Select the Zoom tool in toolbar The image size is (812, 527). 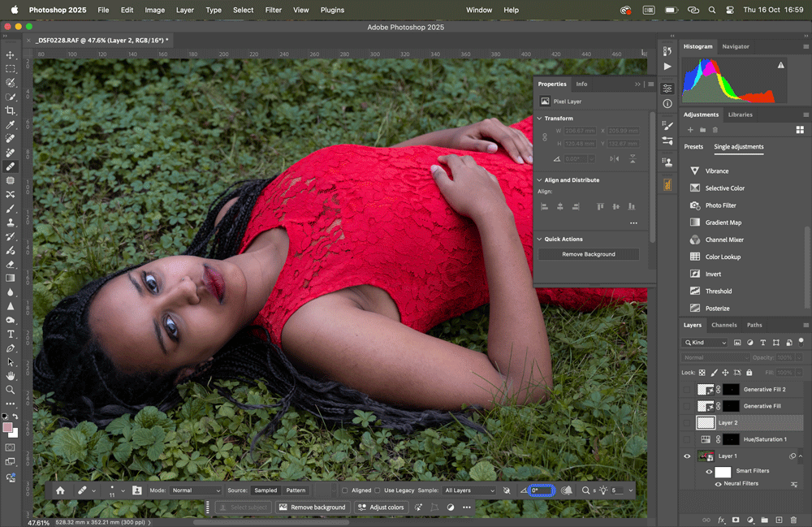[11, 390]
